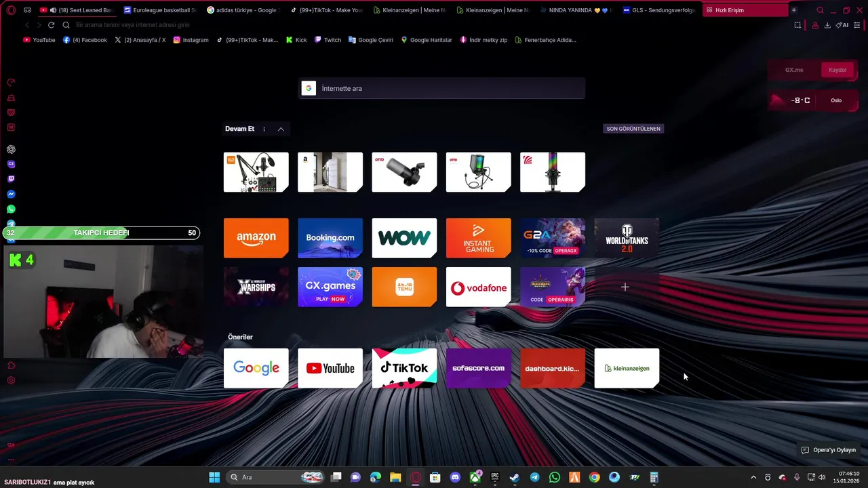Add a new speed dial tile

coord(625,287)
